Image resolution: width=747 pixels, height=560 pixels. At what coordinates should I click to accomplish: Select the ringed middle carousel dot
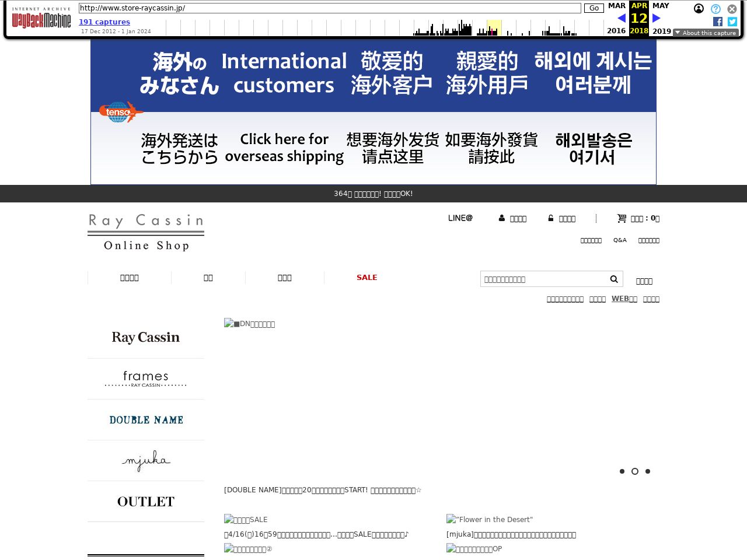tap(635, 471)
